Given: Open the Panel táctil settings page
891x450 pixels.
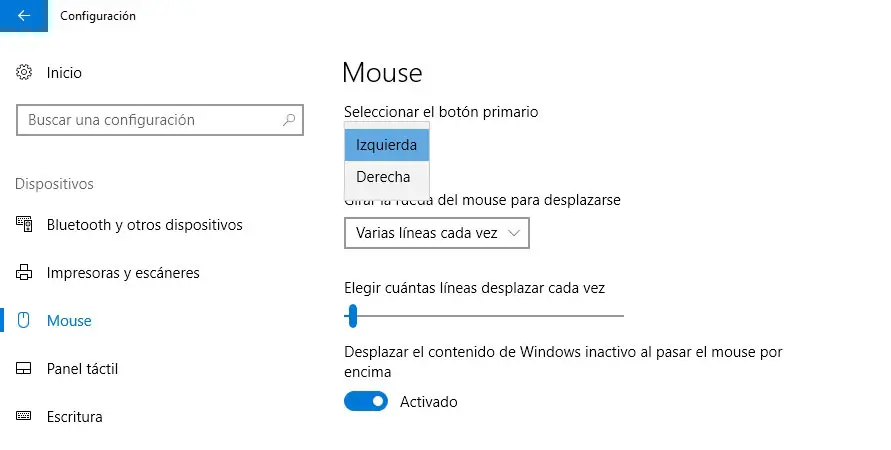Looking at the screenshot, I should tap(82, 369).
